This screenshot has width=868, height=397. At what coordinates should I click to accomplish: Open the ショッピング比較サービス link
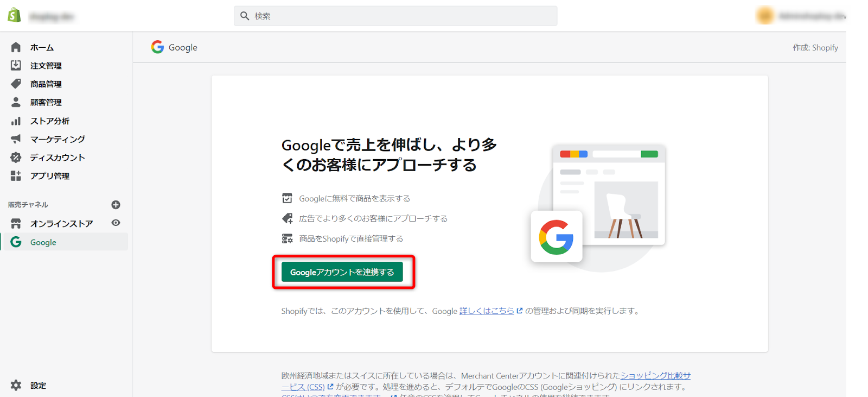point(655,375)
